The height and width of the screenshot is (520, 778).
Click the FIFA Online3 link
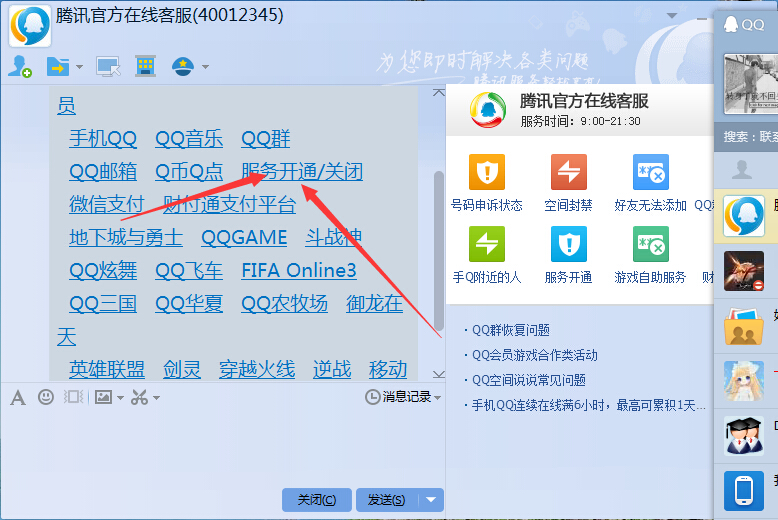pos(299,270)
